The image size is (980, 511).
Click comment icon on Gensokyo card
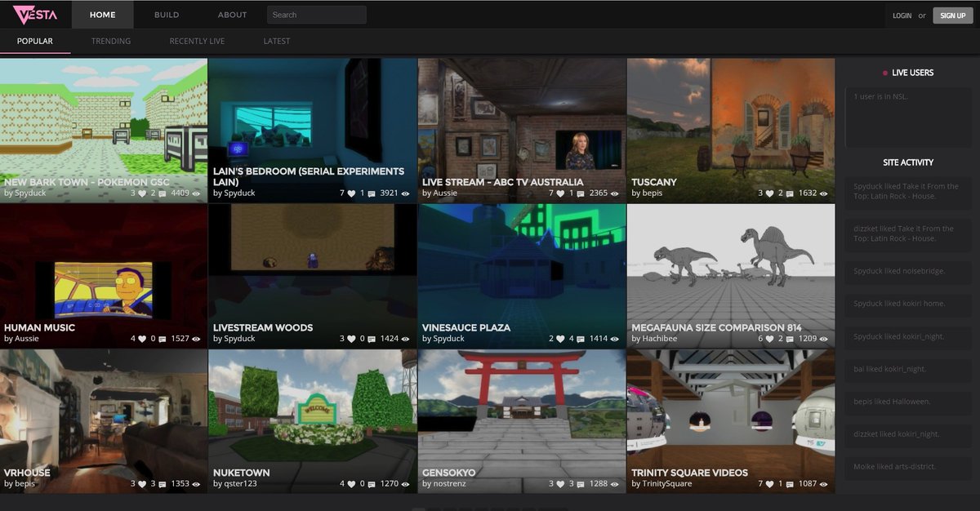pyautogui.click(x=581, y=484)
